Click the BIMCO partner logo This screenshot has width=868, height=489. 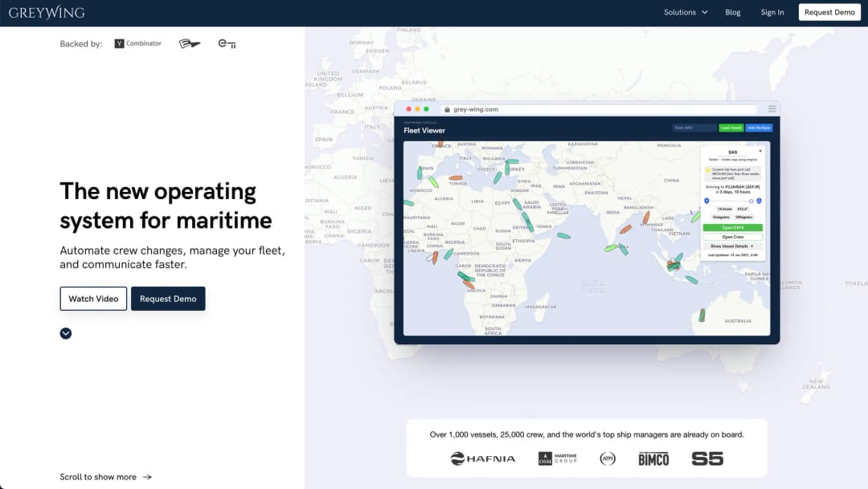point(653,458)
